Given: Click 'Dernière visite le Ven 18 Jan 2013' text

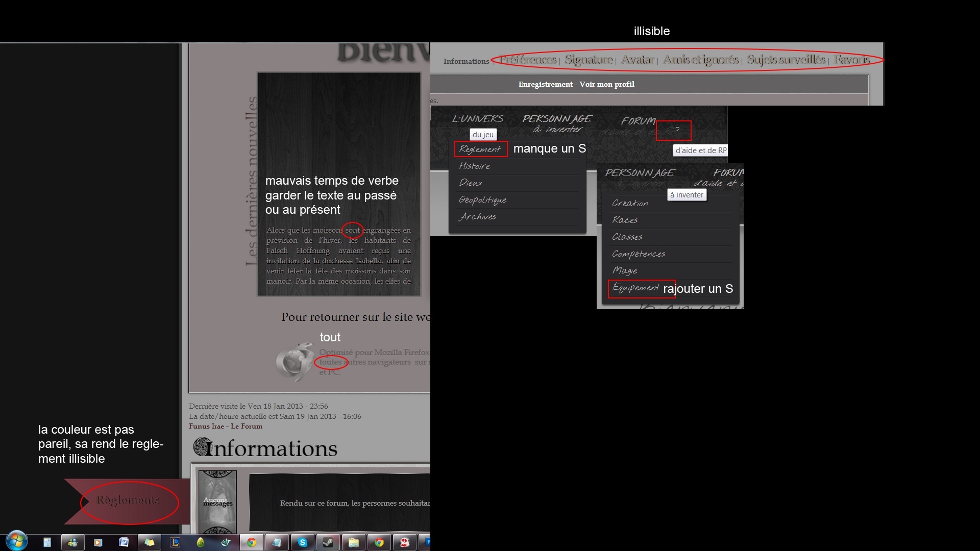Looking at the screenshot, I should (258, 407).
